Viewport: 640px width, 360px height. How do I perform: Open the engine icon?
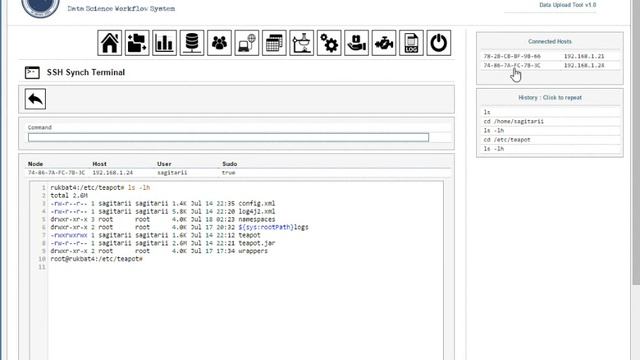tap(384, 43)
